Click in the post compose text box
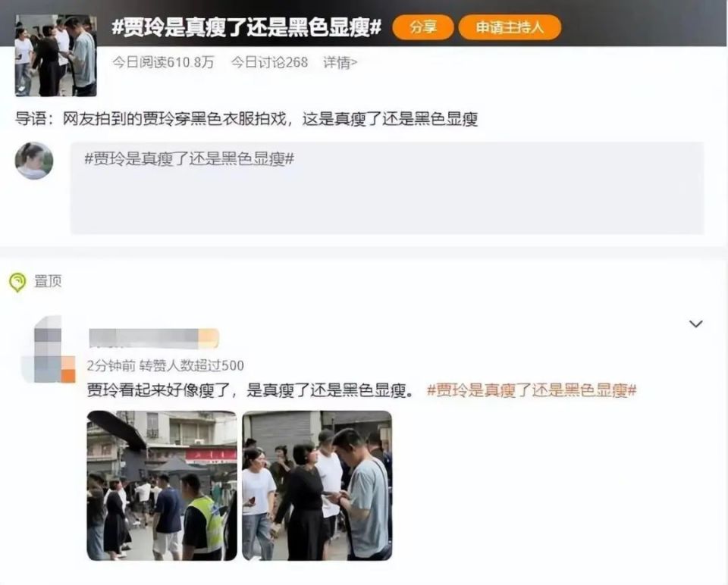728x585 pixels. 387,188
